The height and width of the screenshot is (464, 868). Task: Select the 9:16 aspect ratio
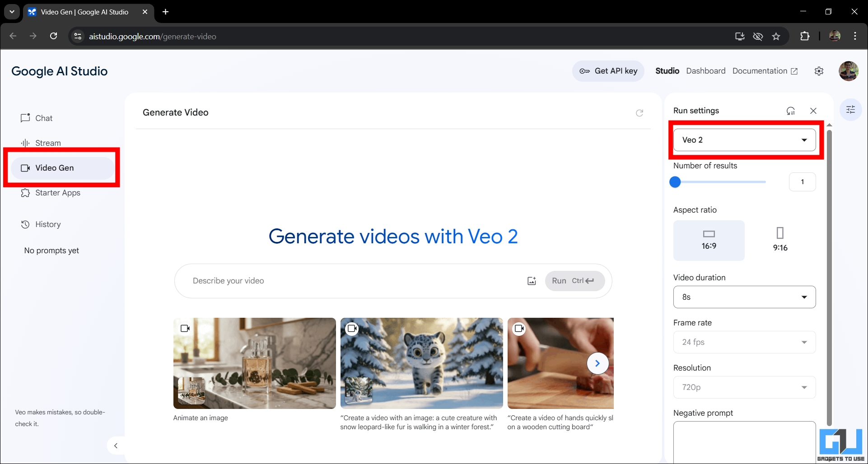pyautogui.click(x=780, y=240)
